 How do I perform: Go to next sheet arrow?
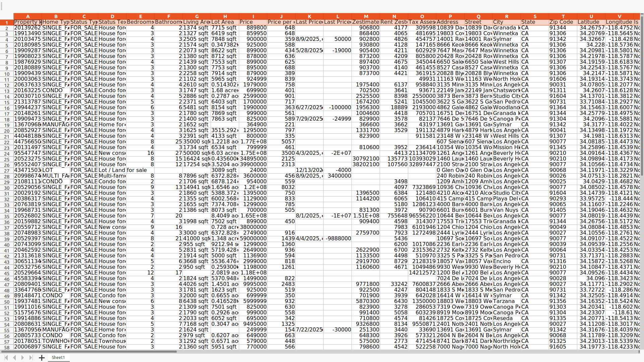click(22, 358)
